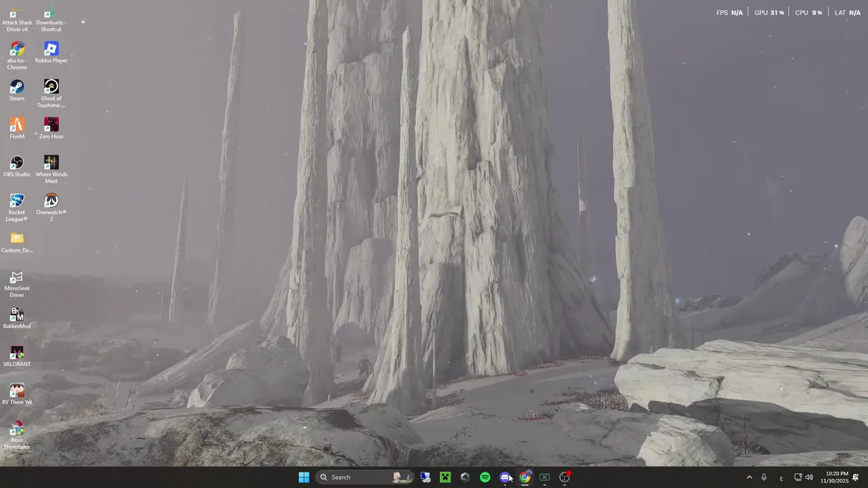Select the VALORANT desktop shortcut

click(x=17, y=357)
